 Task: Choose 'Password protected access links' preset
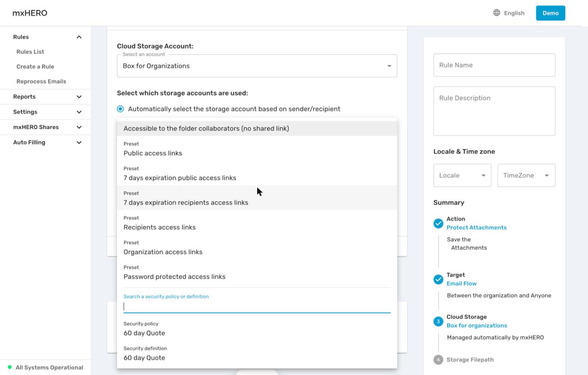click(x=257, y=272)
